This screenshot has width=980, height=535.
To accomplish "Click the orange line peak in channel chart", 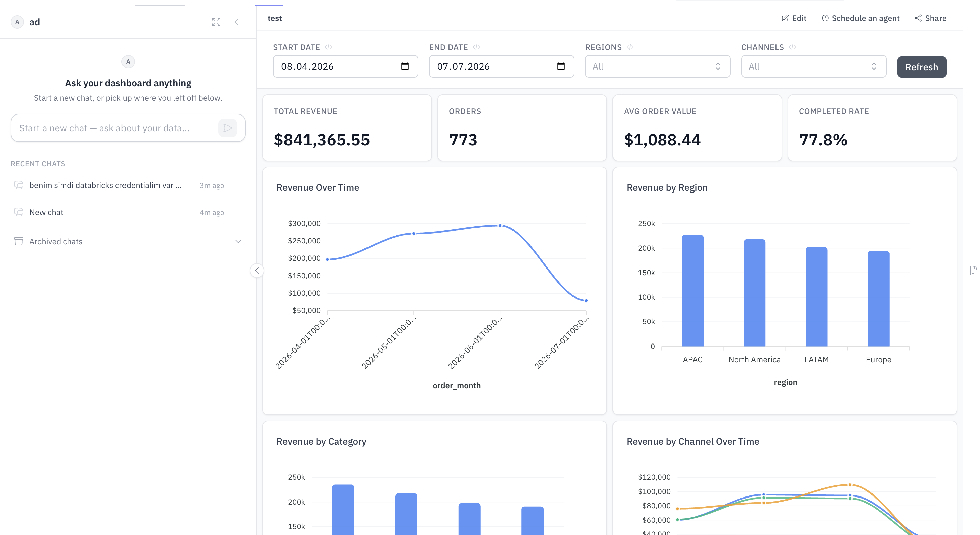I will coord(850,485).
